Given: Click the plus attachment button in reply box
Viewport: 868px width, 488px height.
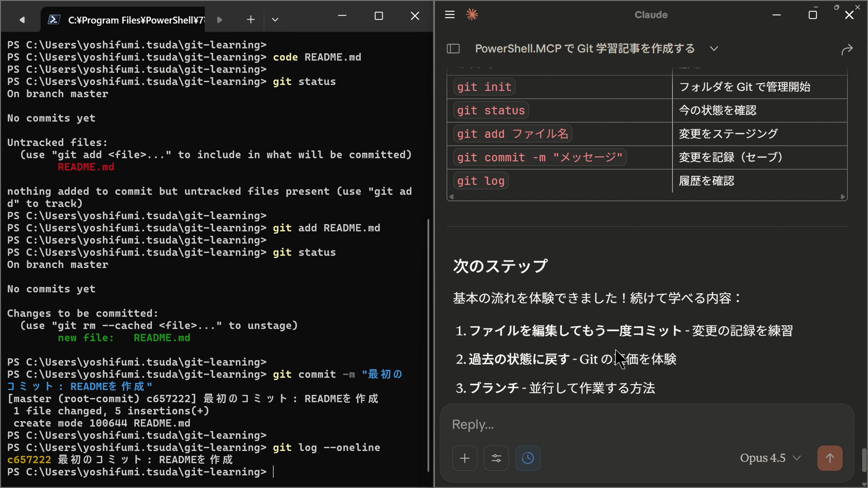Looking at the screenshot, I should tap(465, 458).
